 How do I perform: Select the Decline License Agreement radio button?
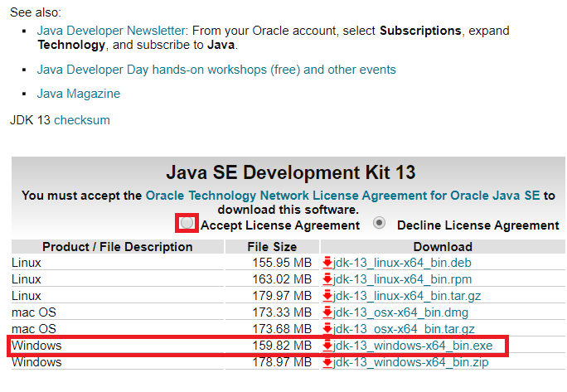(x=379, y=223)
